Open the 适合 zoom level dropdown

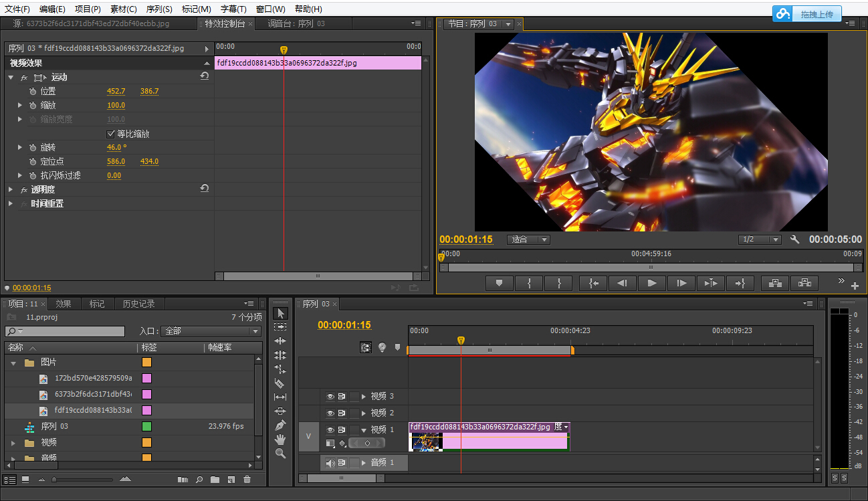pyautogui.click(x=528, y=239)
